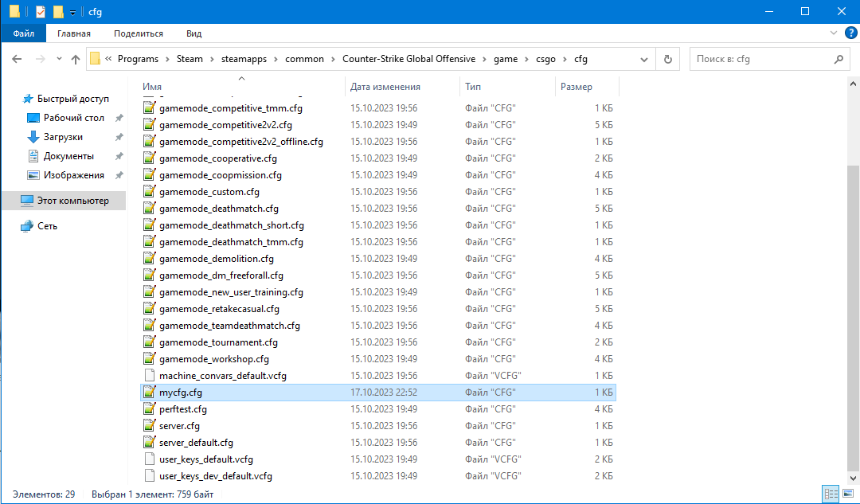Image resolution: width=860 pixels, height=504 pixels.
Task: Click the gamemode_custom.cfg file icon
Action: pyautogui.click(x=149, y=191)
